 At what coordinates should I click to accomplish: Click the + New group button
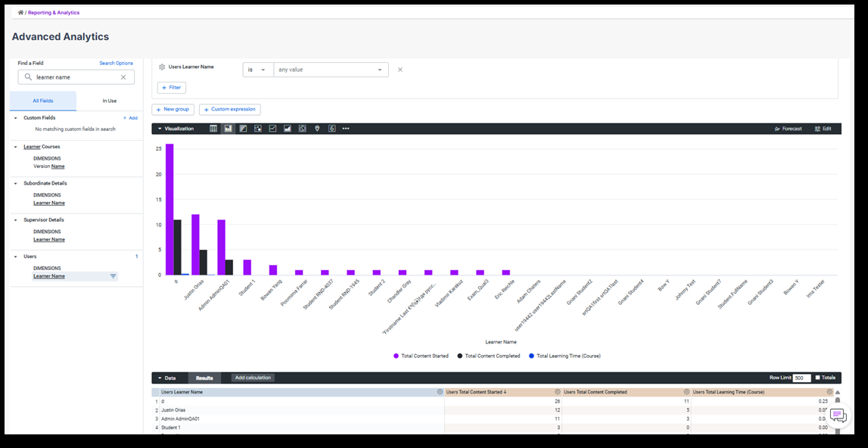coord(173,109)
